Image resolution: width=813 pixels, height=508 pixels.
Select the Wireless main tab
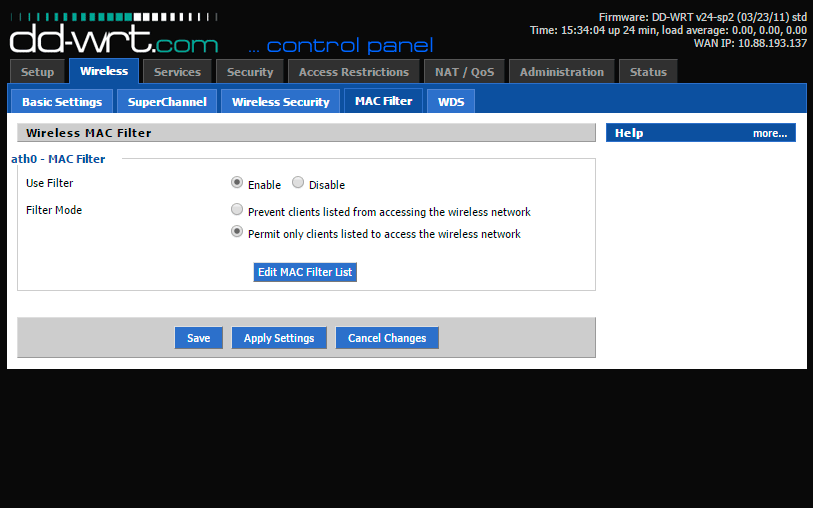(x=104, y=72)
